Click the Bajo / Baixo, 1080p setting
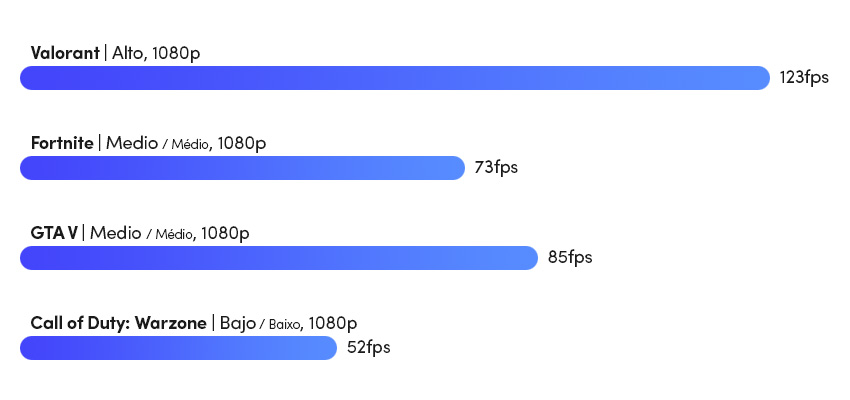 (x=288, y=324)
